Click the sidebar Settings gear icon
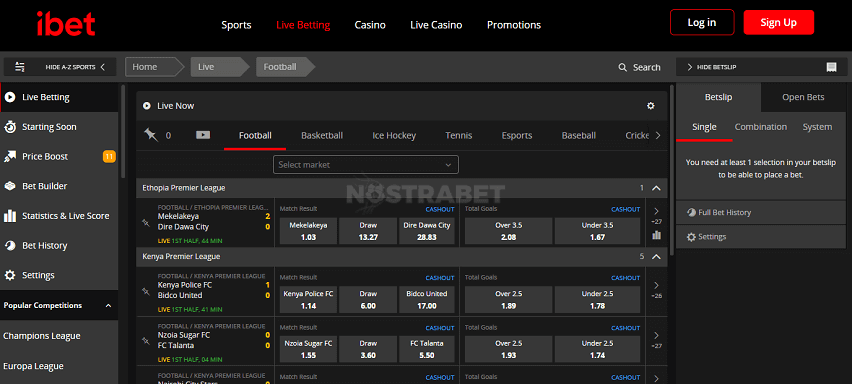The image size is (852, 384). pos(10,275)
